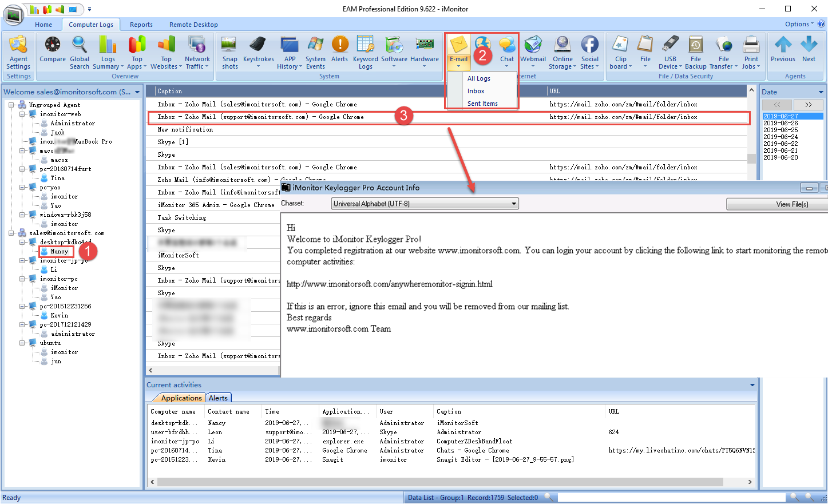Screen dimensions: 828x504
Task: Collapse the imonitor-web computer node
Action: pyautogui.click(x=22, y=114)
